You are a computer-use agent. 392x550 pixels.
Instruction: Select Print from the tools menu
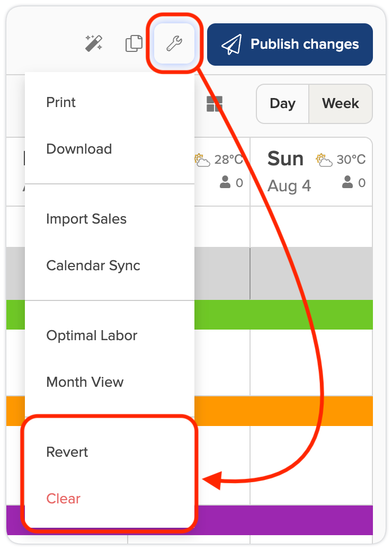coord(61,102)
